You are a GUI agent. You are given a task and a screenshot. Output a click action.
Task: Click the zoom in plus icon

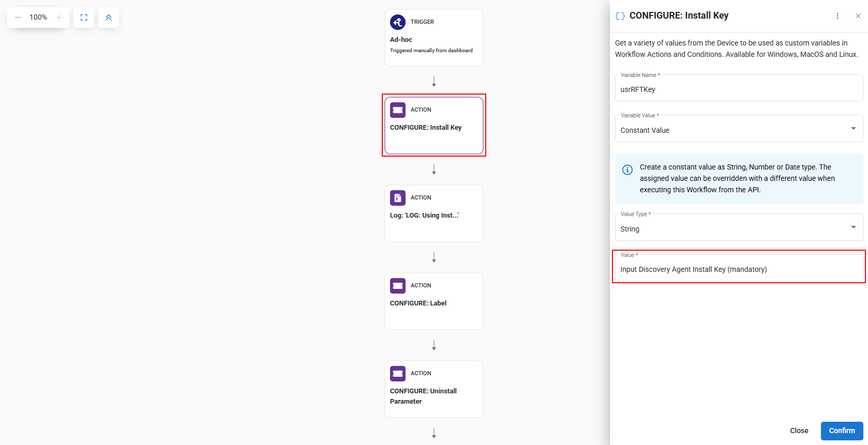pos(59,18)
